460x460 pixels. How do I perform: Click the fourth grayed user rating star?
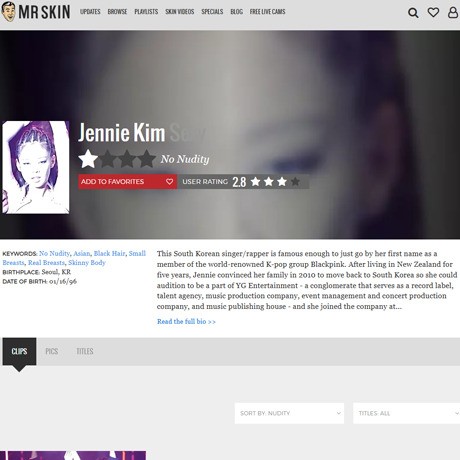click(295, 182)
